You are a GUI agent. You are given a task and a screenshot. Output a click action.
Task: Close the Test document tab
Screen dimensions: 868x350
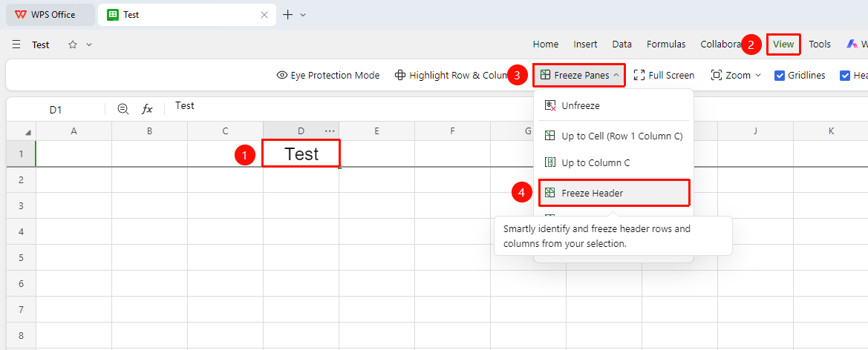[x=264, y=15]
